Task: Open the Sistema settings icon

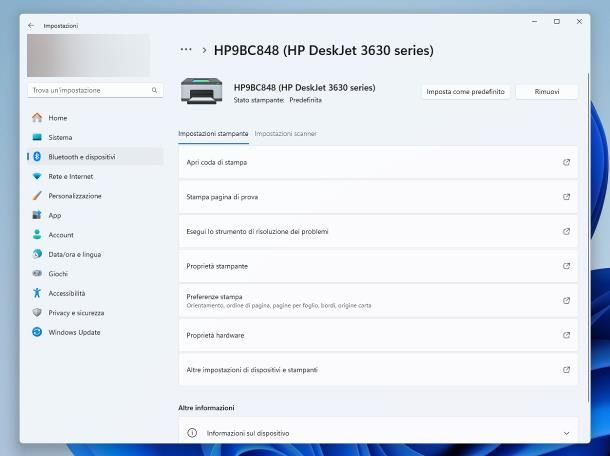Action: click(37, 137)
